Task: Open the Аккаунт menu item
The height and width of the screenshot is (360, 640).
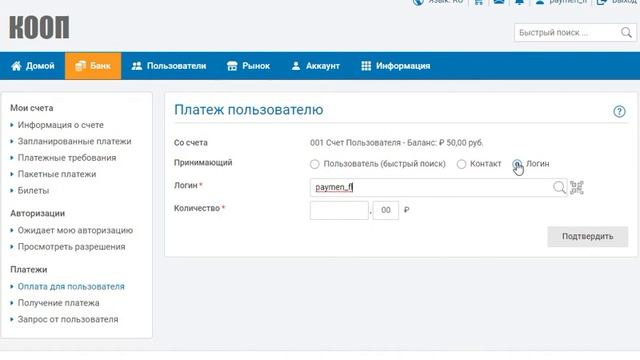Action: (x=316, y=66)
